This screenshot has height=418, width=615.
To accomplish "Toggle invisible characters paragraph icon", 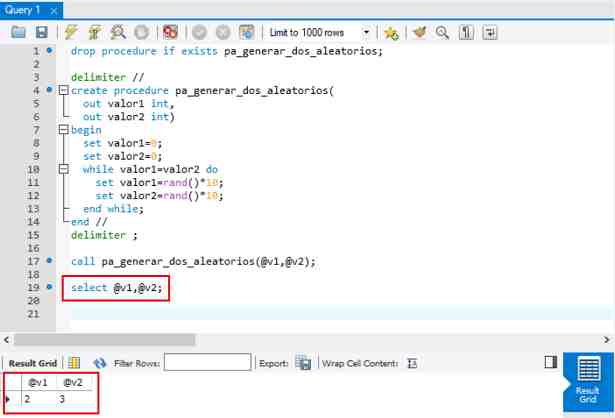I will pos(466,32).
